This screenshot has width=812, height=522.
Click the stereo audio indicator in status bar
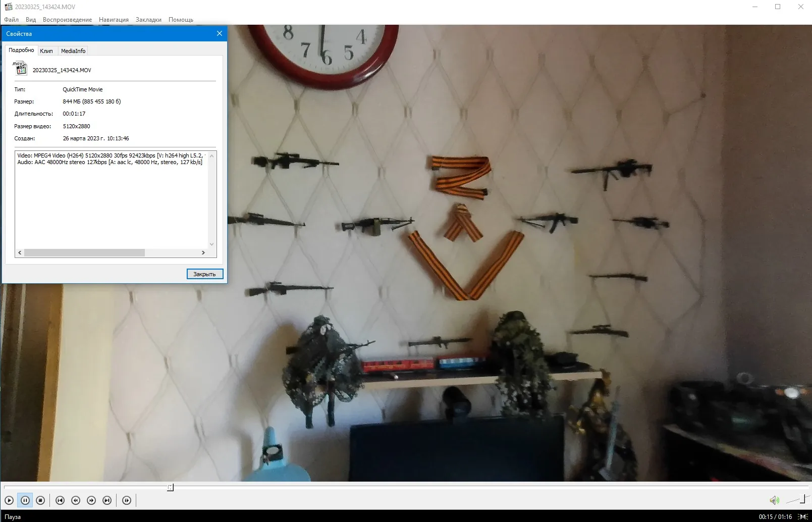tap(803, 516)
